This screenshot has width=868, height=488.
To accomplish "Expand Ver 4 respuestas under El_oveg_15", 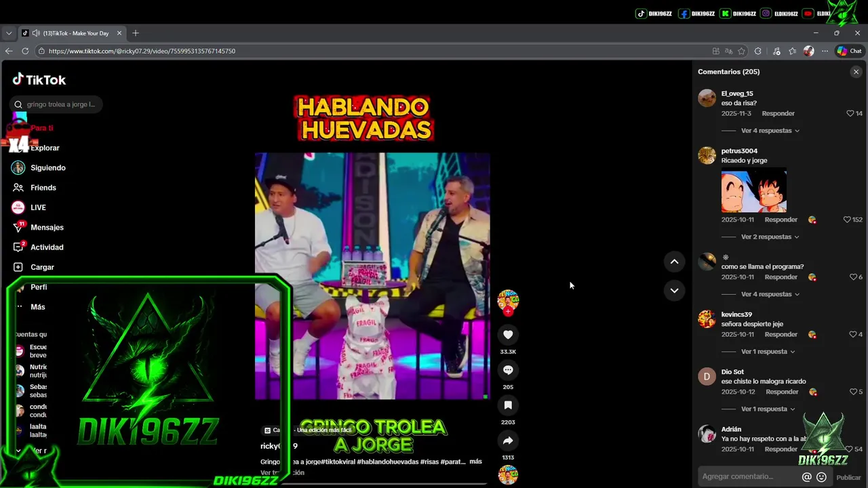I will coord(770,131).
